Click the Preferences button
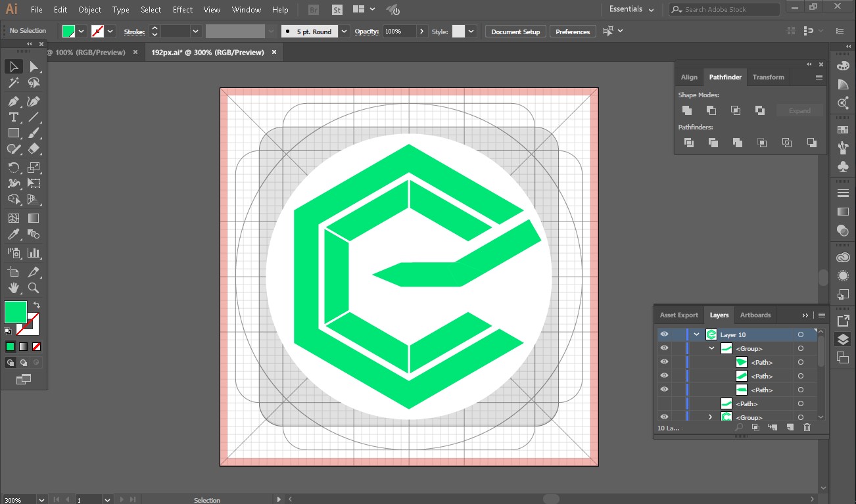Image resolution: width=856 pixels, height=504 pixels. click(573, 32)
